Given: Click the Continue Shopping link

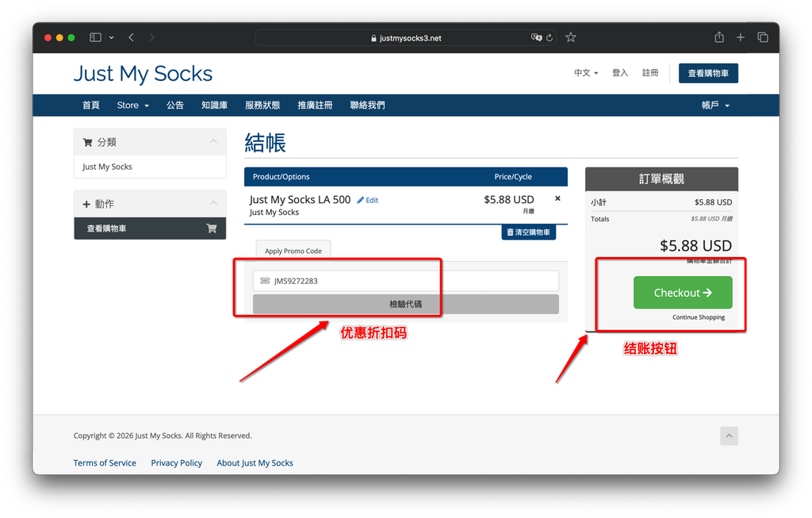Looking at the screenshot, I should point(699,317).
